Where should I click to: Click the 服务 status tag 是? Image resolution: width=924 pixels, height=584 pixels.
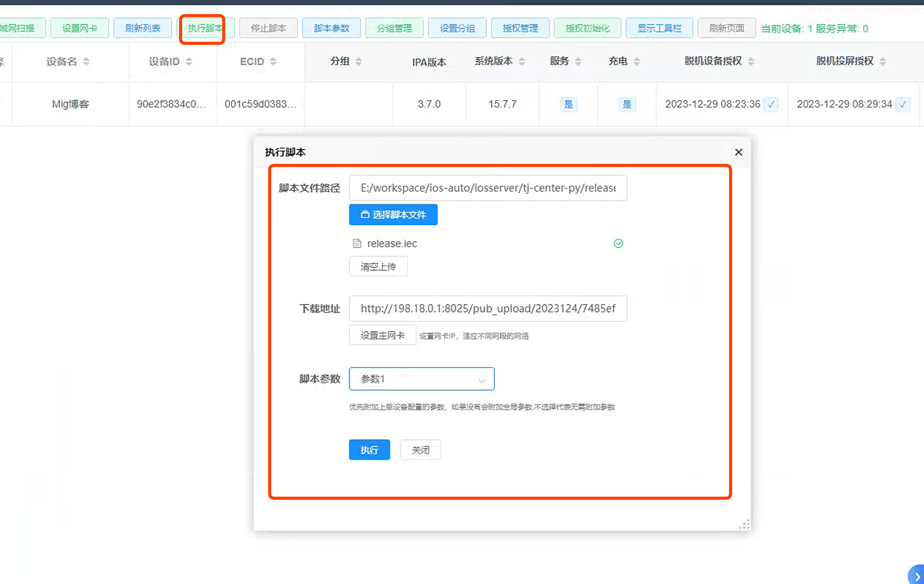(x=568, y=104)
